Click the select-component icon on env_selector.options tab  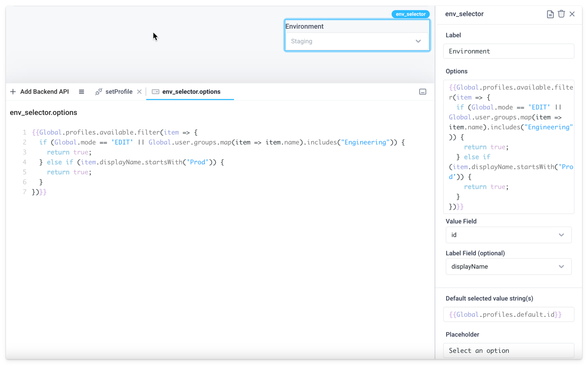point(156,92)
